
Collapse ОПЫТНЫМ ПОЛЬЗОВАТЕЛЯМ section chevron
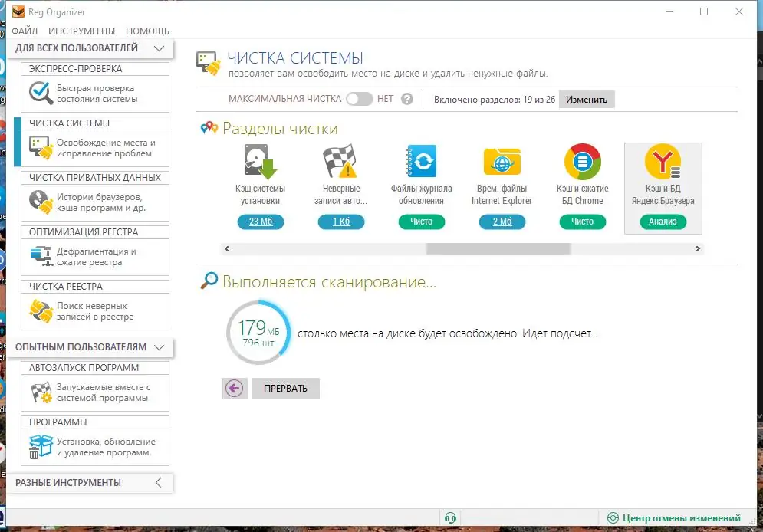(160, 347)
